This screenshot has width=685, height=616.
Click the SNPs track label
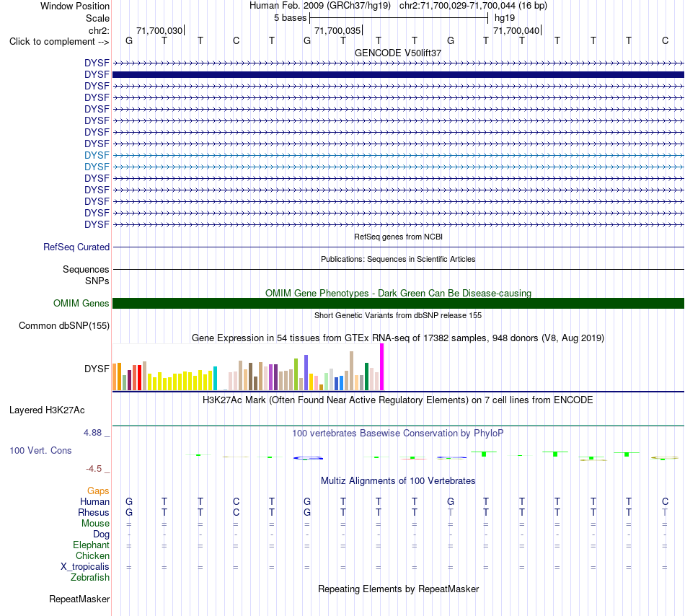97,281
